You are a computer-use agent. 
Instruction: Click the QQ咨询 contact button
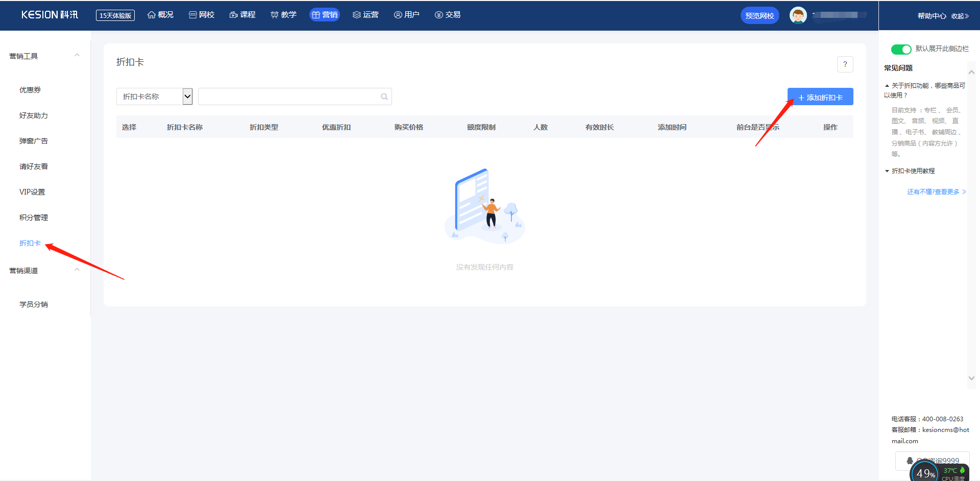click(x=932, y=461)
